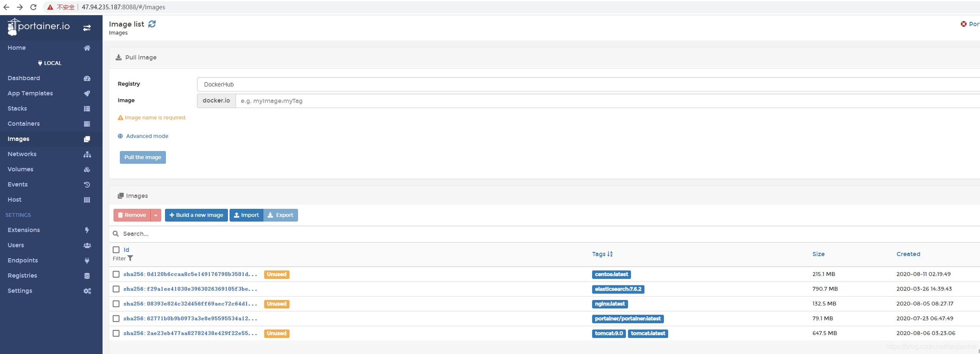Viewport: 980px width, 354px height.
Task: Open the Remove button dropdown caret
Action: (x=156, y=215)
